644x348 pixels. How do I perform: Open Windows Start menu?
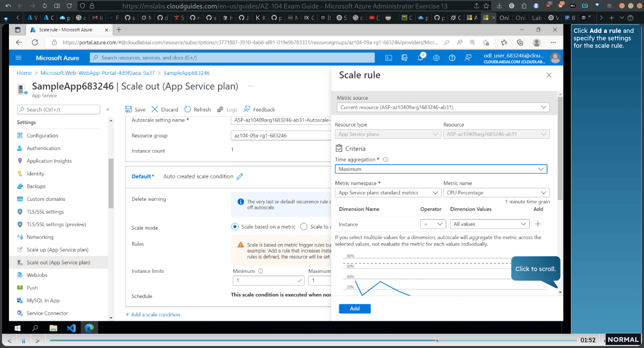tap(18, 328)
